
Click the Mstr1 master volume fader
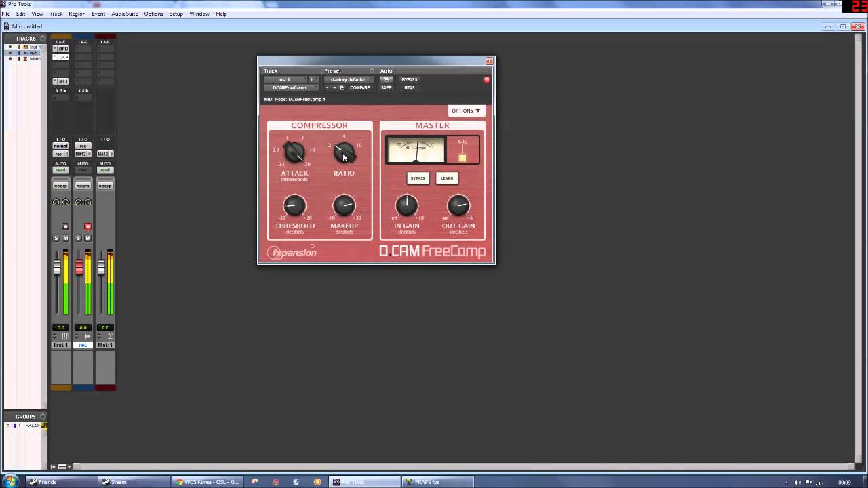click(x=101, y=267)
